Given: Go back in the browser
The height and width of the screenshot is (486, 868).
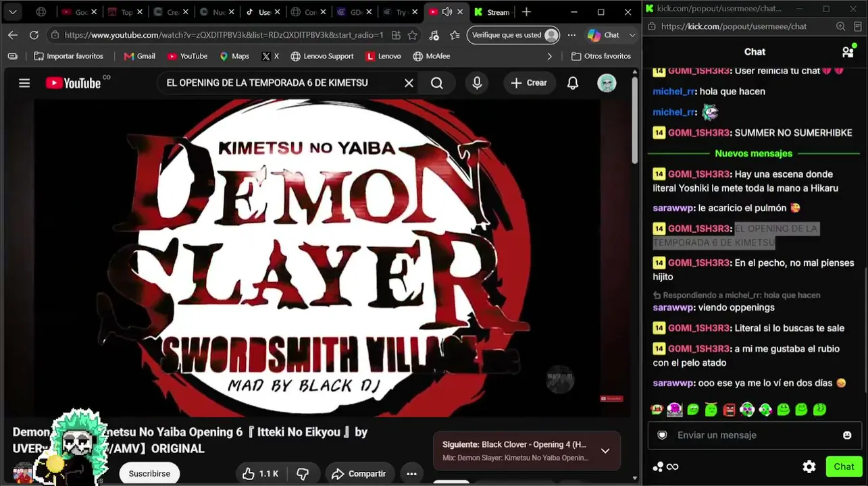Looking at the screenshot, I should [13, 35].
